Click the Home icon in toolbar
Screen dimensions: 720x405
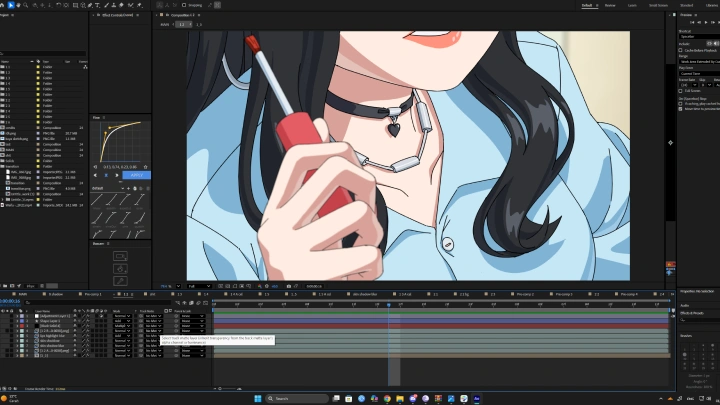(2, 5)
